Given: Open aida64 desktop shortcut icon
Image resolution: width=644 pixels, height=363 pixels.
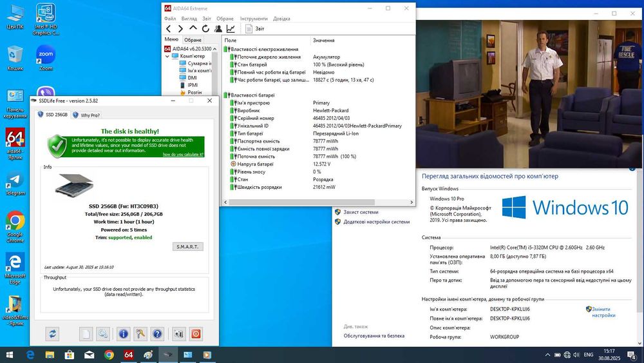Looking at the screenshot, I should 15,144.
